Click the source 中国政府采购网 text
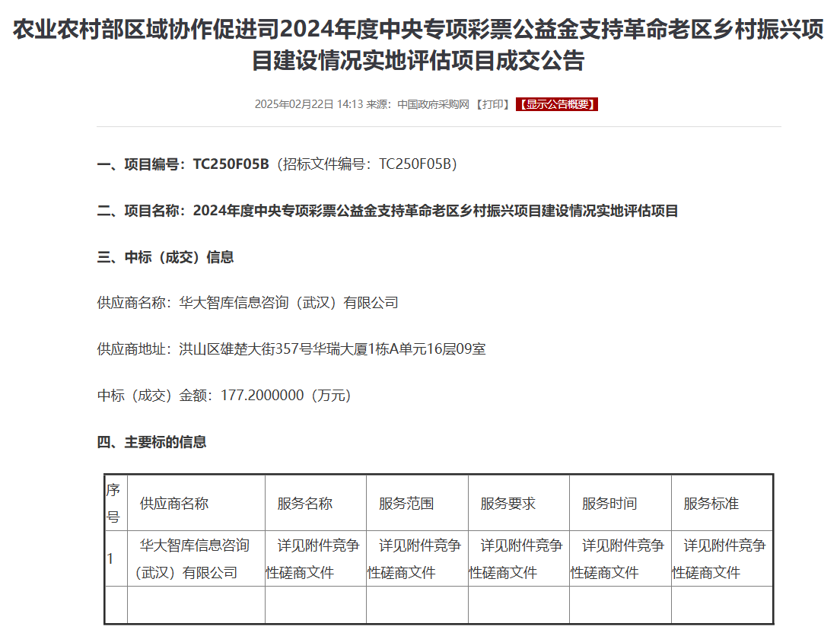Viewport: 840px width, 633px height. pyautogui.click(x=433, y=104)
